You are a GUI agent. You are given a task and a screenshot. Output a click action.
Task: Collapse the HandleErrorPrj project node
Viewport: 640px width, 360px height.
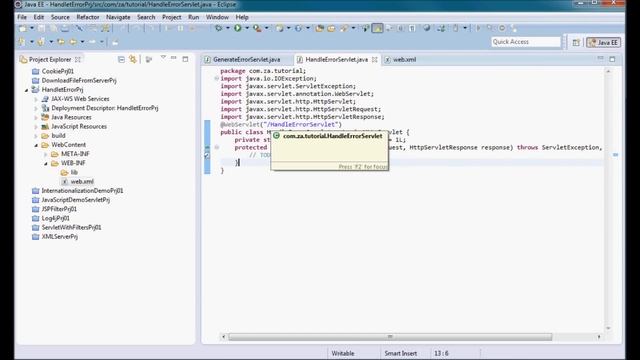[27, 90]
